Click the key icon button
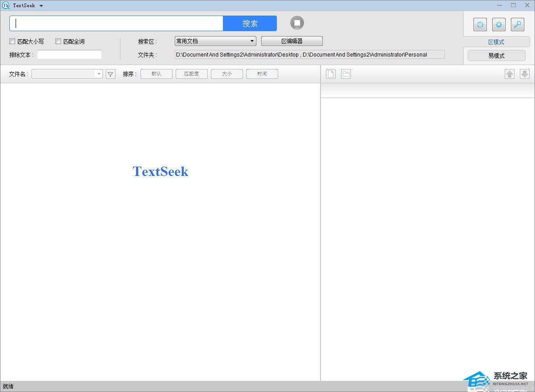The width and height of the screenshot is (535, 392). click(517, 24)
